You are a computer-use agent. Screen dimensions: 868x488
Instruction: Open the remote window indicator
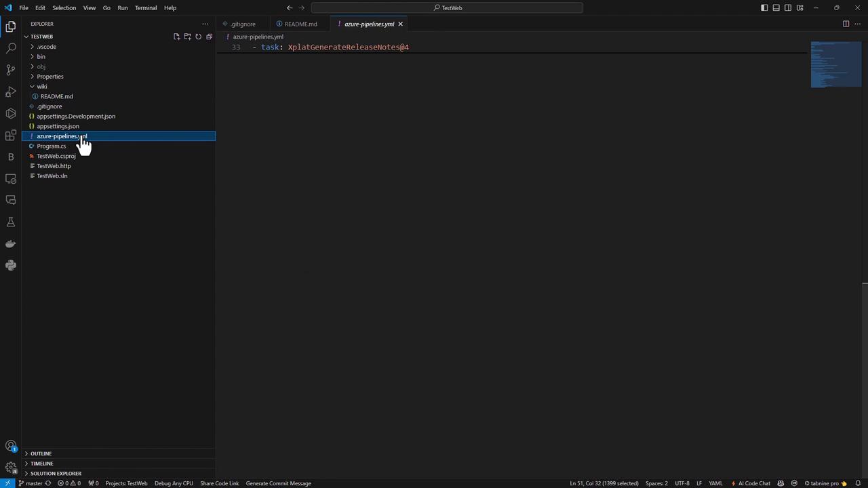point(7,483)
